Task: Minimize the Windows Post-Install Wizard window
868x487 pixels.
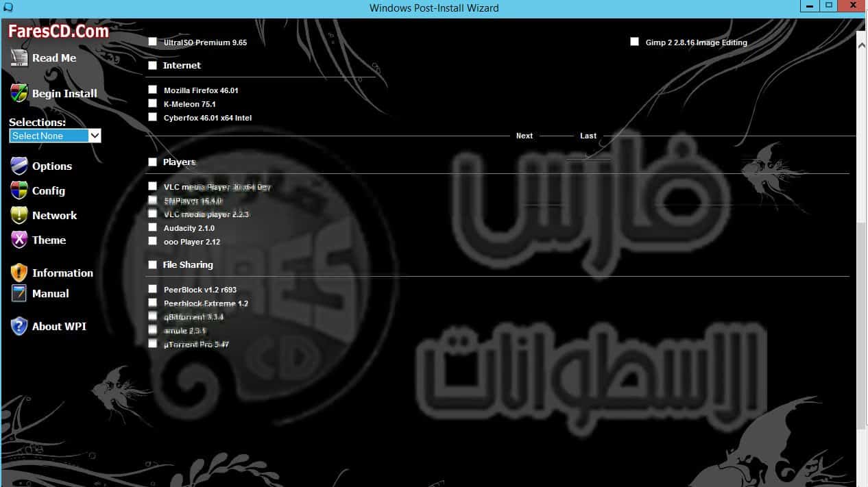Action: (x=810, y=5)
